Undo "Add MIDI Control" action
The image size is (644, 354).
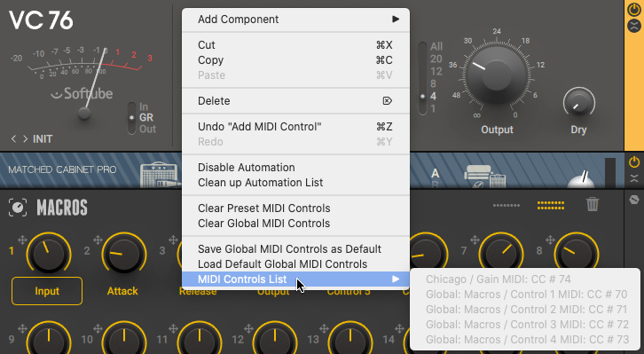point(295,127)
